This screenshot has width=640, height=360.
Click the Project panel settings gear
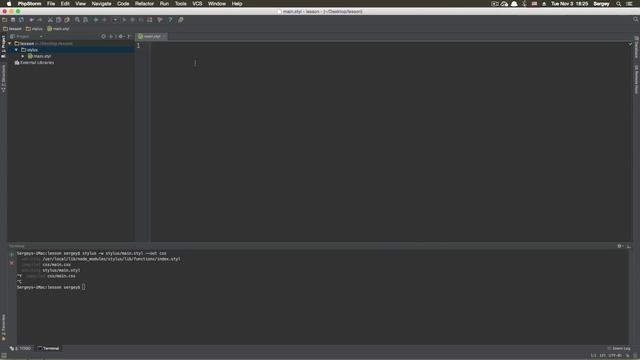click(x=121, y=36)
